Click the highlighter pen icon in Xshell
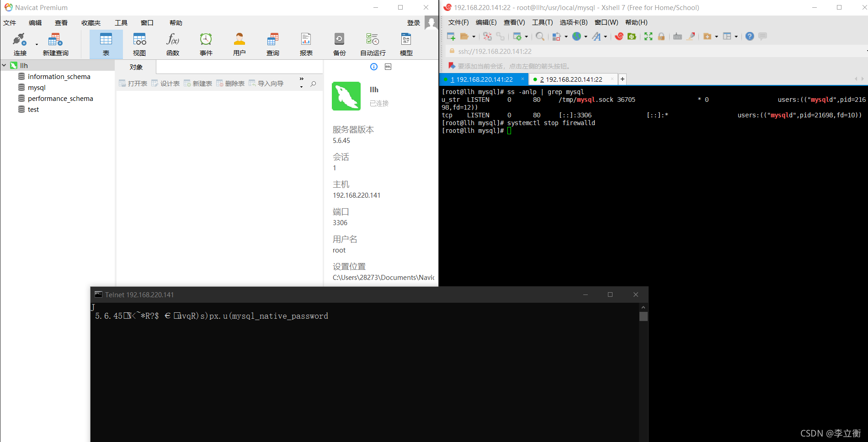Image resolution: width=868 pixels, height=442 pixels. pyautogui.click(x=691, y=37)
